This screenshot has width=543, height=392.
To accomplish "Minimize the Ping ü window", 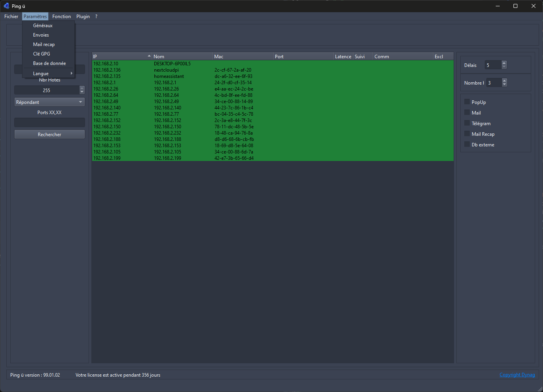I will pyautogui.click(x=498, y=6).
